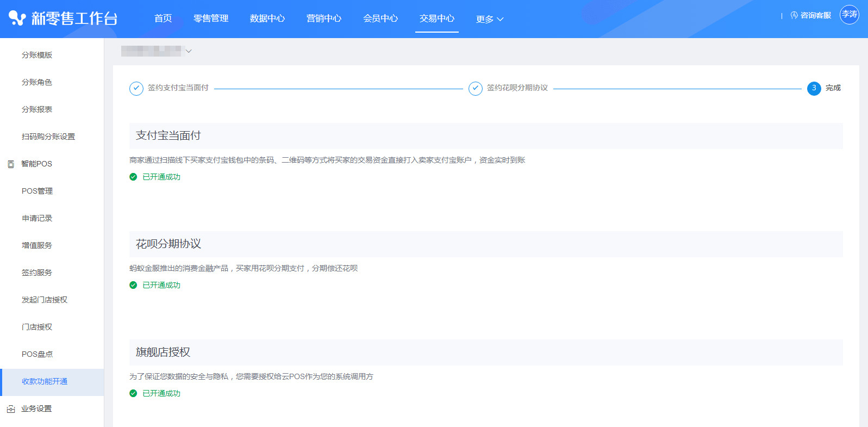This screenshot has width=868, height=427.
Task: Click the step 3 完成 circle
Action: click(814, 88)
